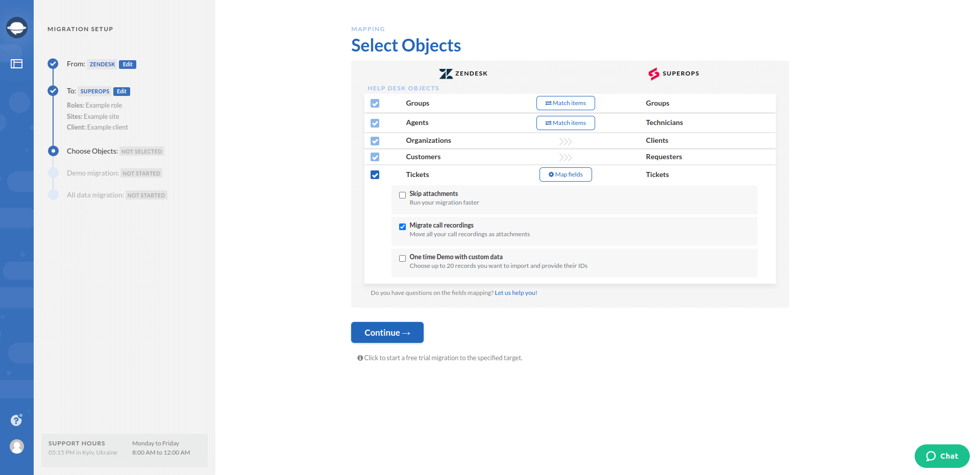The image size is (980, 475).
Task: Click the Support Hours panel
Action: [x=125, y=450]
